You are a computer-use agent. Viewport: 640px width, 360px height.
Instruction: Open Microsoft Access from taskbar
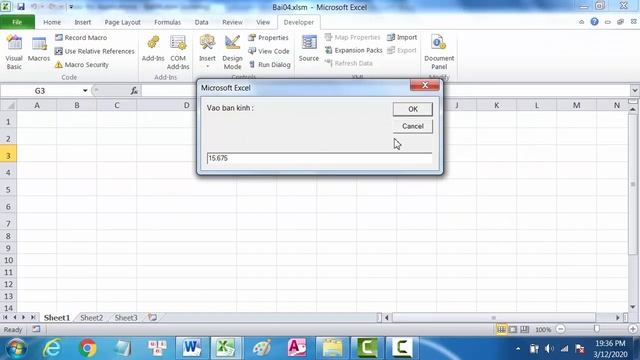296,348
